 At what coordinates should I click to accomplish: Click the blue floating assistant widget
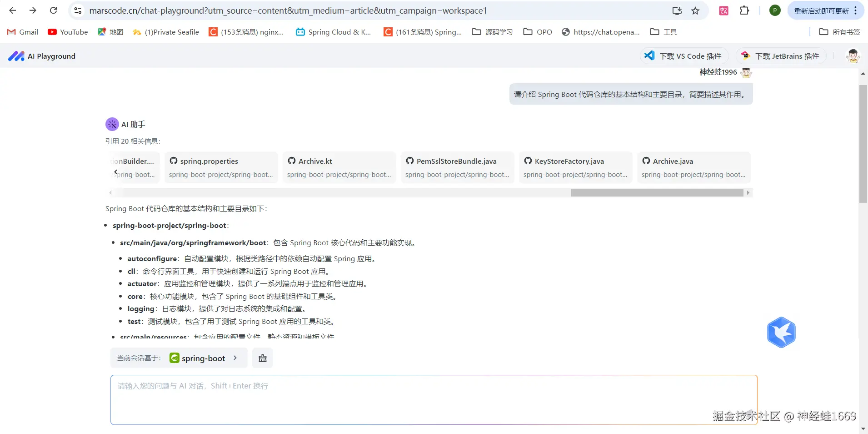click(782, 332)
